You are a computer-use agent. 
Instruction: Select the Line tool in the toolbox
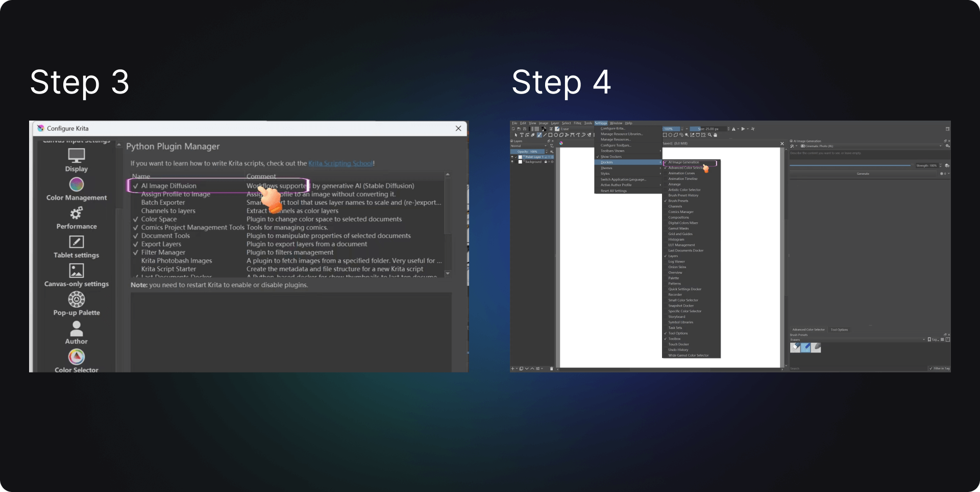point(545,135)
